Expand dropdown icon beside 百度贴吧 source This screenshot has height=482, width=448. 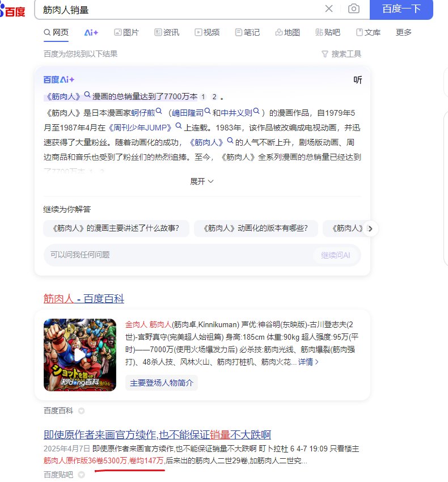pyautogui.click(x=81, y=475)
